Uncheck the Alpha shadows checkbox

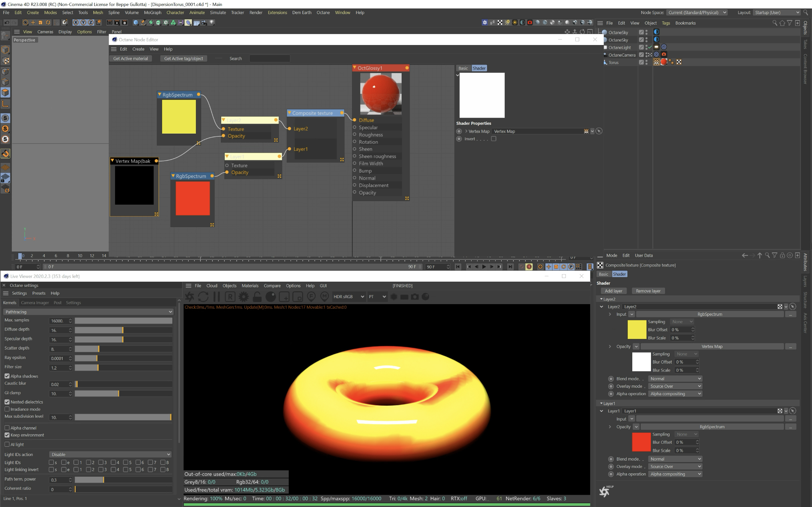coord(7,376)
